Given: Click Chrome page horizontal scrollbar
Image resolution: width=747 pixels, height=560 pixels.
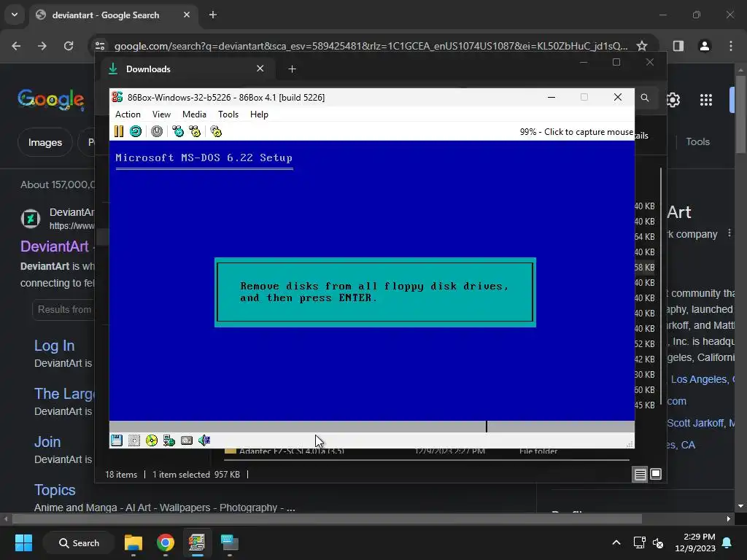Looking at the screenshot, I should click(x=327, y=518).
